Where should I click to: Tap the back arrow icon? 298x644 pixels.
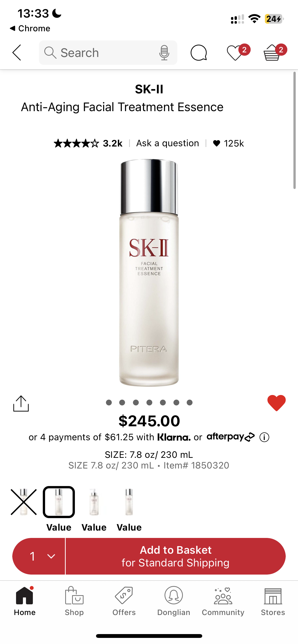(x=17, y=53)
